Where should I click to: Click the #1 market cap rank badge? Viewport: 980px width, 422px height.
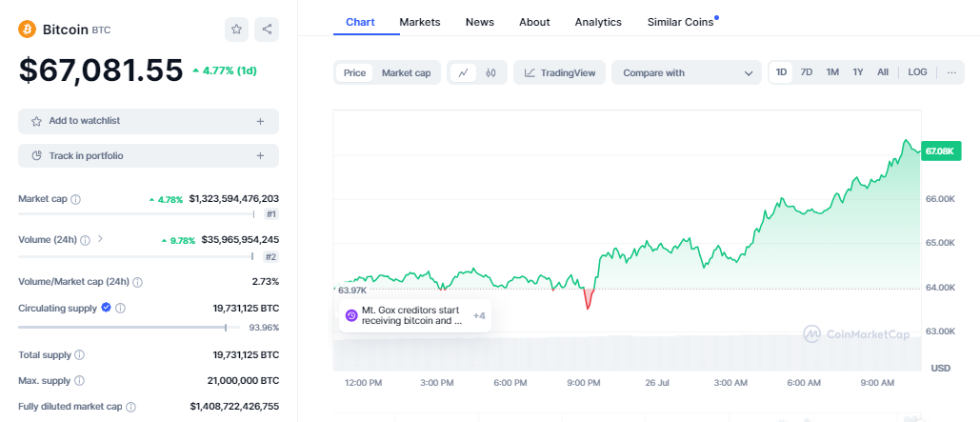[271, 214]
